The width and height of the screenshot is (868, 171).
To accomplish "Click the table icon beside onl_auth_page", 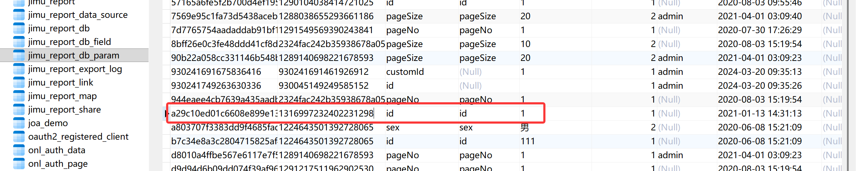I will pyautogui.click(x=19, y=164).
